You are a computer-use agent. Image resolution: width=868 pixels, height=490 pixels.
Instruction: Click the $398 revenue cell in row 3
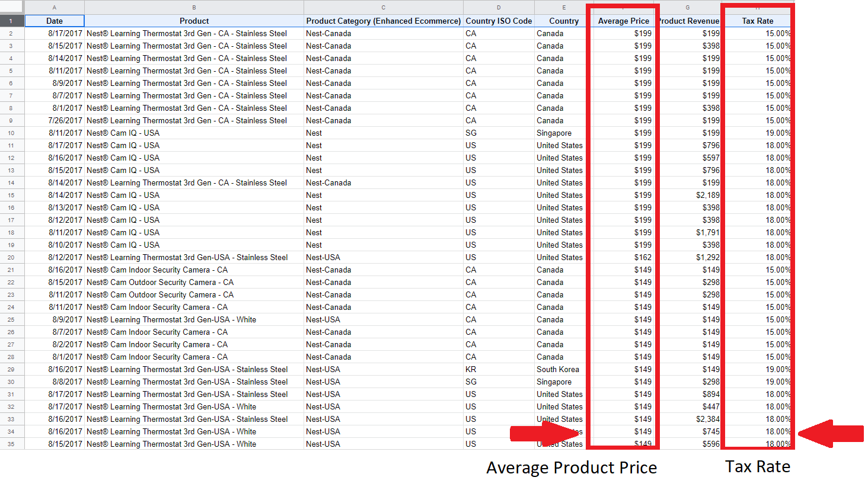[688, 46]
